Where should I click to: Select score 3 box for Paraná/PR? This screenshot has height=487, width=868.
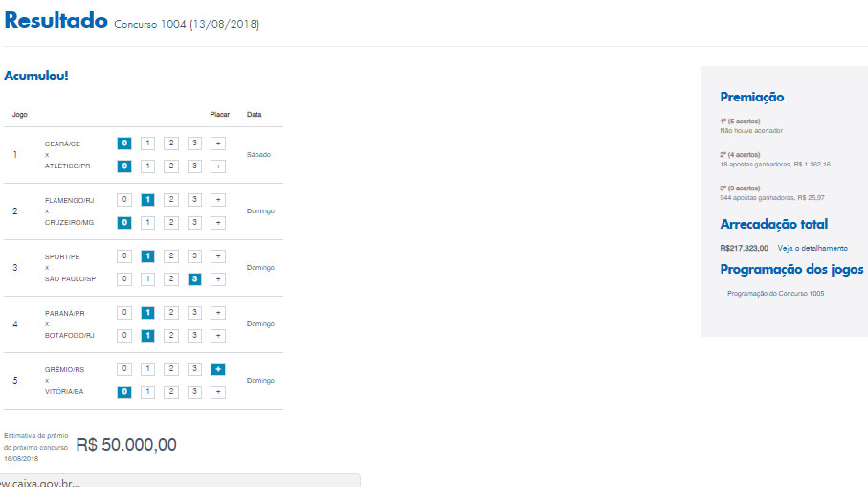click(194, 313)
